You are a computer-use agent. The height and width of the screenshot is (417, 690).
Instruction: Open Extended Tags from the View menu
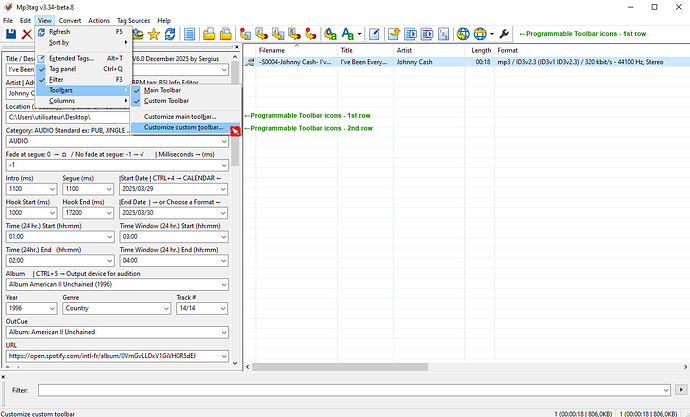tap(83, 59)
